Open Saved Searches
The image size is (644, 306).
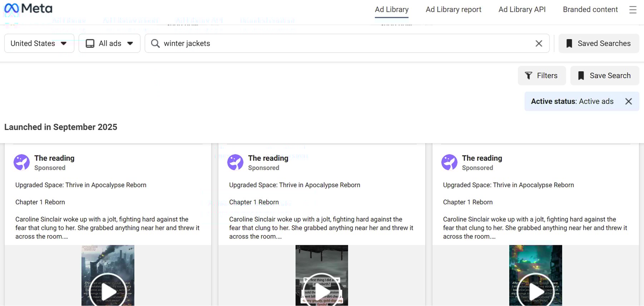[x=599, y=44]
